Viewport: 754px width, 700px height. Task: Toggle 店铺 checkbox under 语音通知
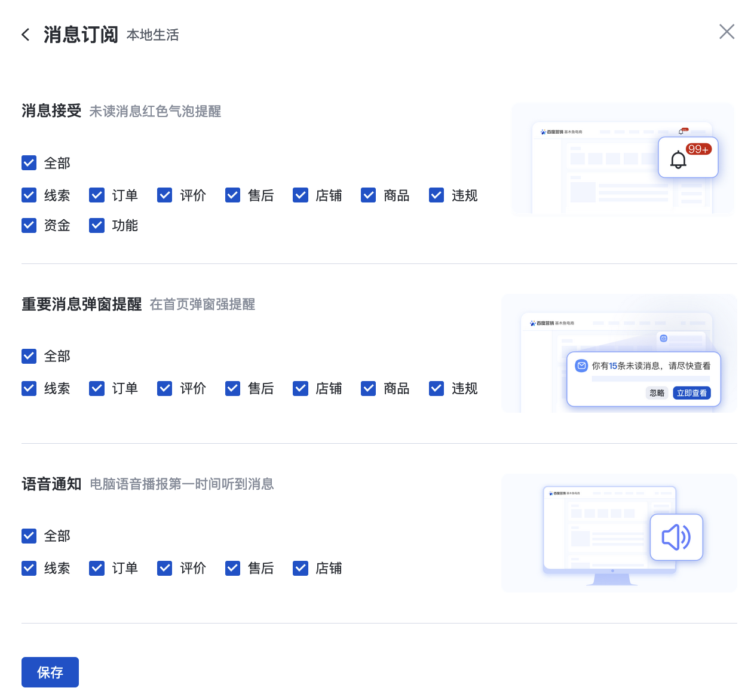pyautogui.click(x=301, y=568)
